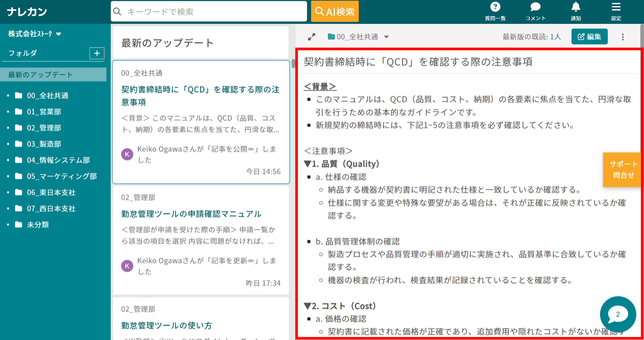
Task: Open the 02_管理部 folder in the sidebar
Action: pos(44,128)
